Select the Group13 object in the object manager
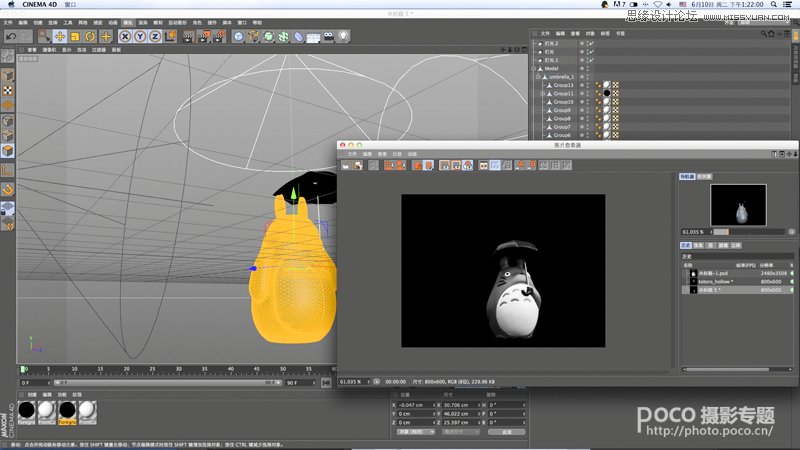800x450 pixels. click(563, 86)
